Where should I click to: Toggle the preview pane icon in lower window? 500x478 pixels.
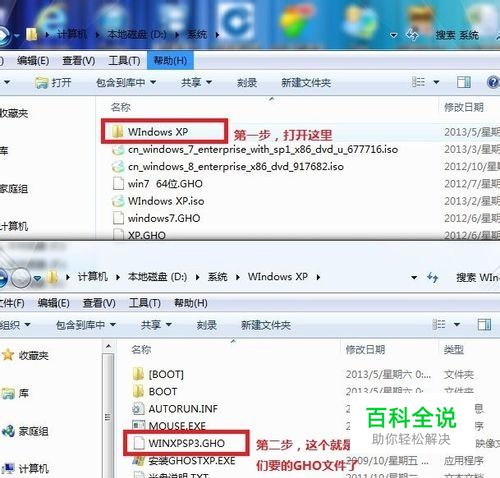[484, 325]
